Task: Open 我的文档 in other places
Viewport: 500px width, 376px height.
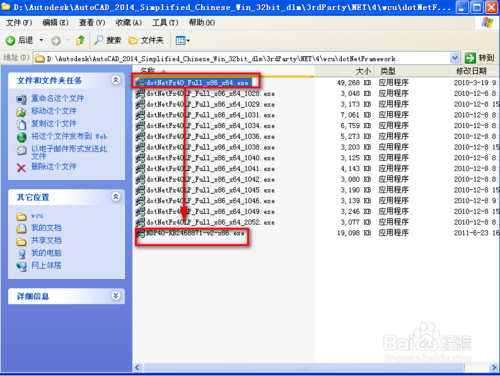Action: (x=46, y=228)
